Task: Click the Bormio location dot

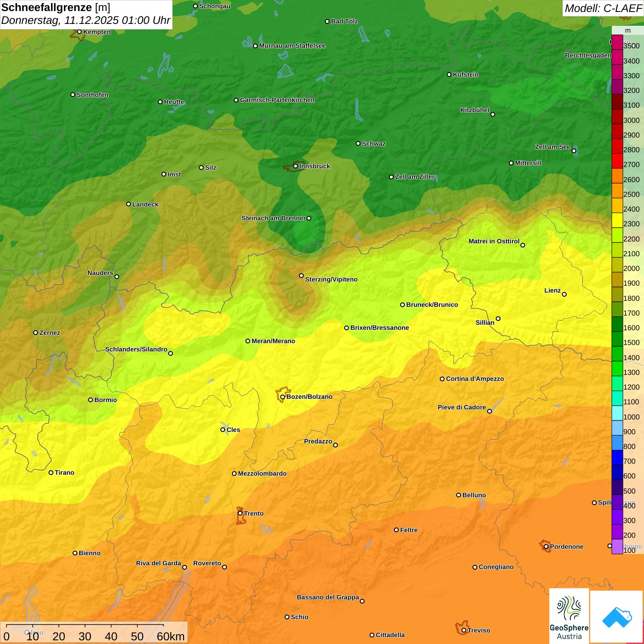Action: (91, 400)
